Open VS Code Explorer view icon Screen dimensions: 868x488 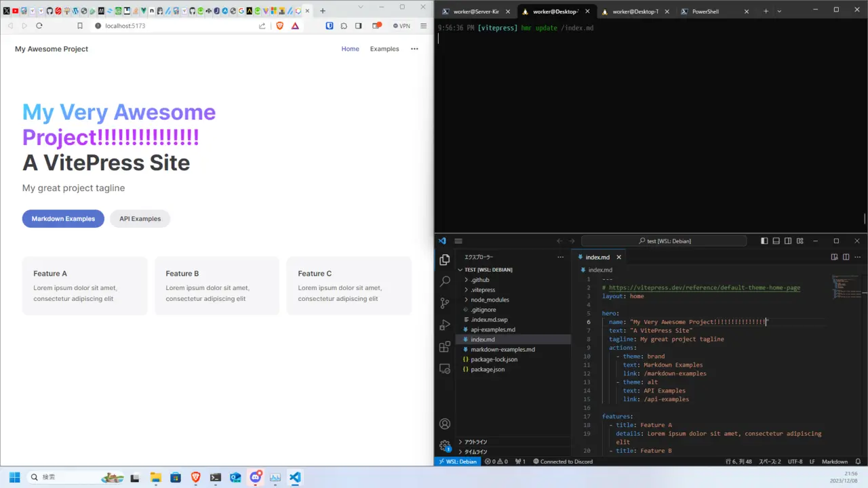(x=445, y=260)
